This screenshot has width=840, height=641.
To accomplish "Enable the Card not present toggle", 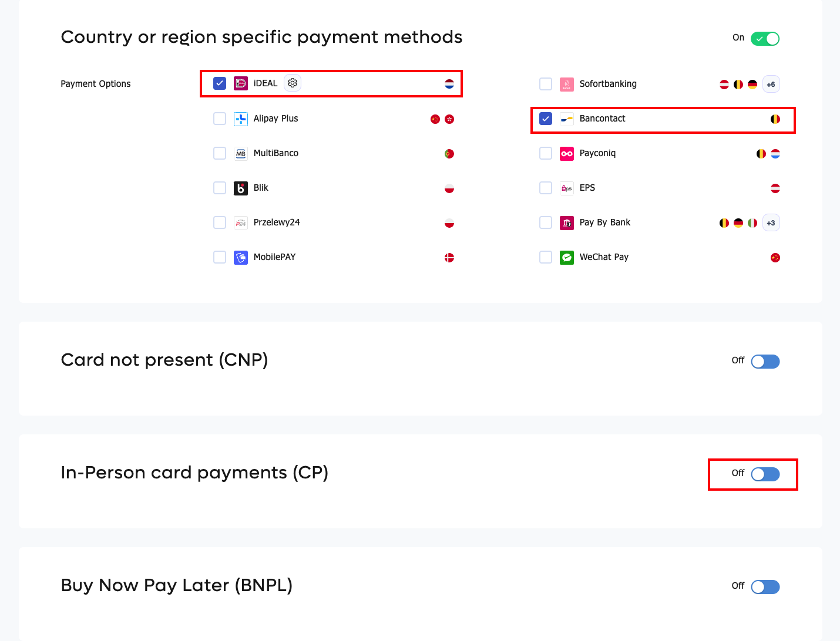I will tap(765, 362).
